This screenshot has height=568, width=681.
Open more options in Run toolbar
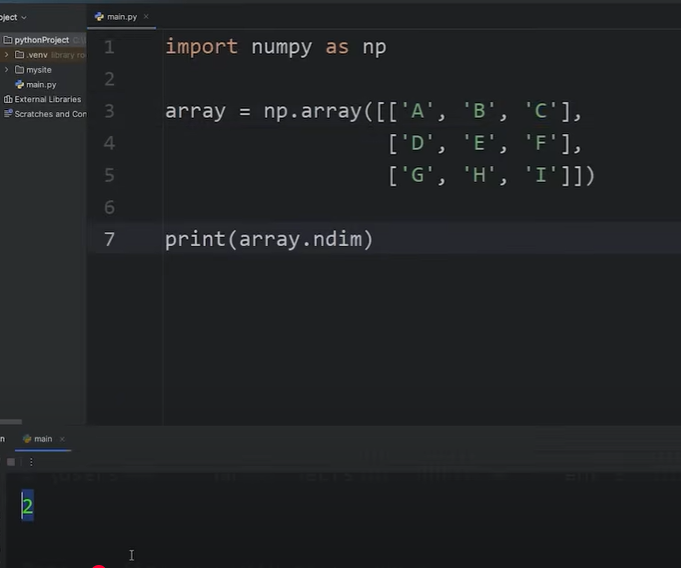coord(31,462)
